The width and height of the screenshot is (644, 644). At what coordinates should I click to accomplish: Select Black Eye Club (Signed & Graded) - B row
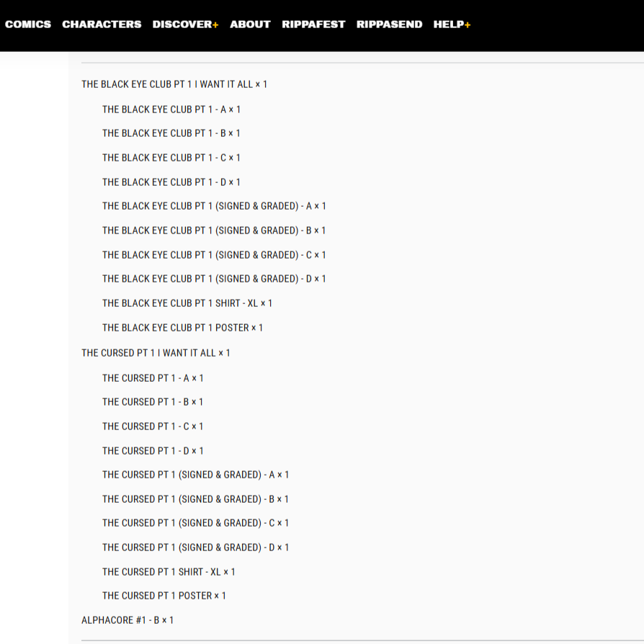point(214,231)
